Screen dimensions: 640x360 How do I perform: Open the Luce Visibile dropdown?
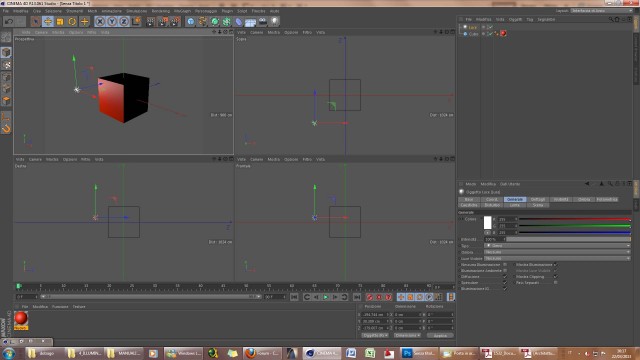(x=557, y=258)
